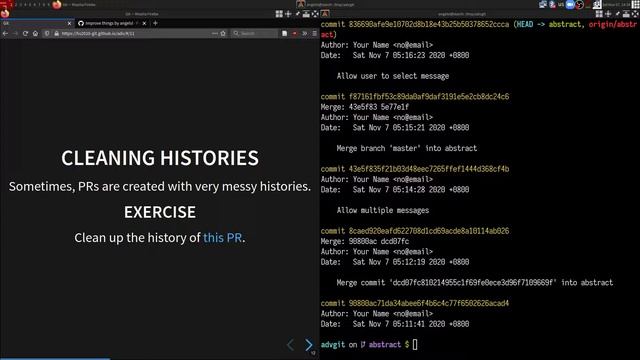Click commit hash starting with 8caed920e
Image resolution: width=640 pixels, height=360 pixels.
[429, 231]
